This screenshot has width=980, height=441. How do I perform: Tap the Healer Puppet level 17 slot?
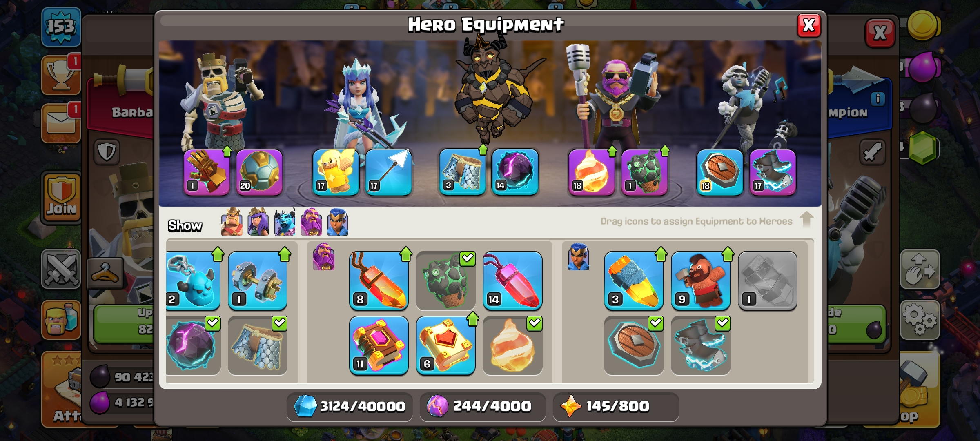tap(336, 172)
